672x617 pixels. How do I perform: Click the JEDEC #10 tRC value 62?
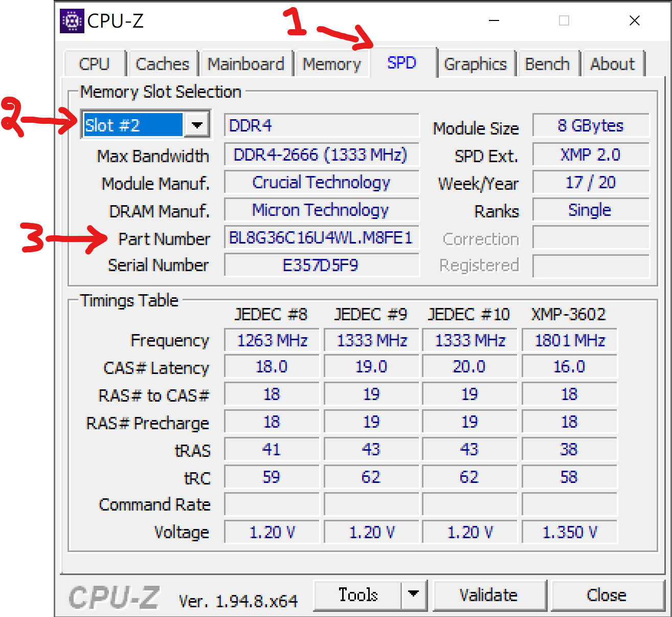pos(470,477)
